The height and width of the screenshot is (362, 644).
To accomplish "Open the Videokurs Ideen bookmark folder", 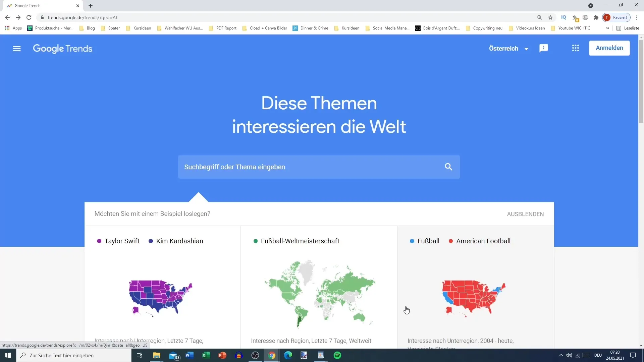I will 527,28.
